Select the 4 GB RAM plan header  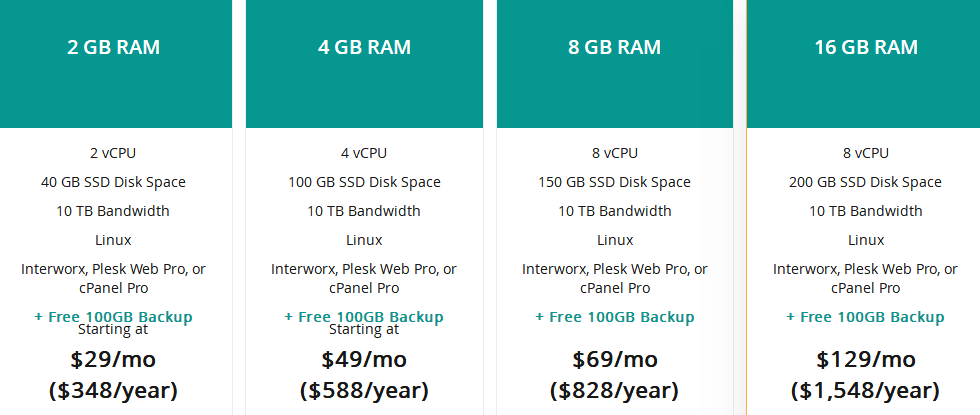click(x=364, y=48)
